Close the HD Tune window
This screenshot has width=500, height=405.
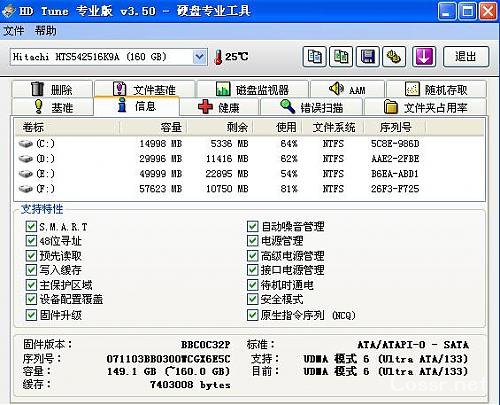[488, 11]
